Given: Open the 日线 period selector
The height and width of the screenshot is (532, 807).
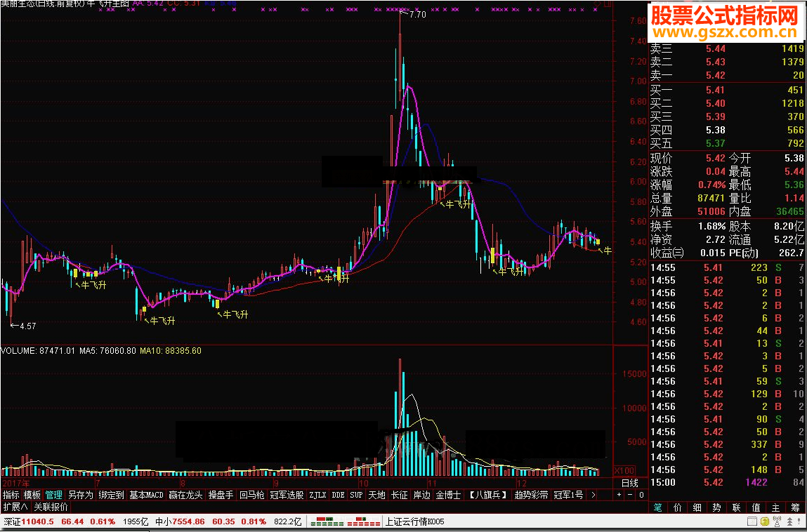Looking at the screenshot, I should tap(630, 483).
